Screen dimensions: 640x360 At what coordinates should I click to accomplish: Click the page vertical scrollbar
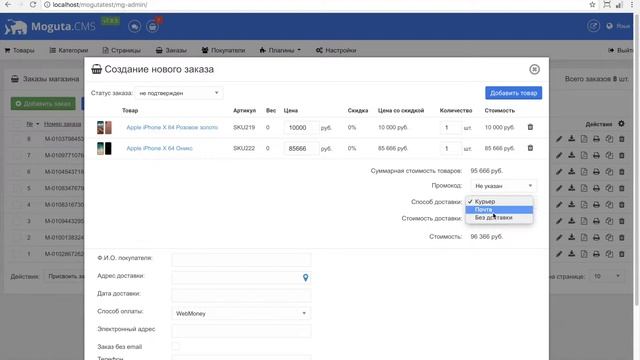(637, 159)
